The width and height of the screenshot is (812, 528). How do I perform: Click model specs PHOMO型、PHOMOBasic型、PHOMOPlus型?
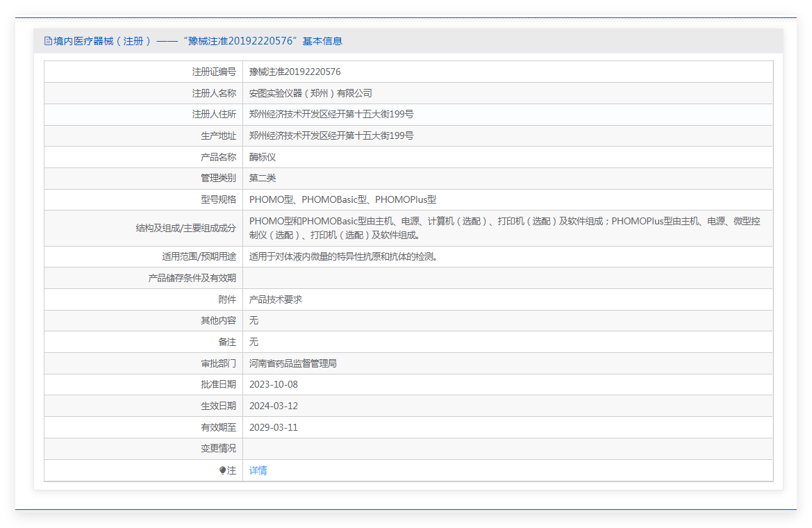[342, 199]
